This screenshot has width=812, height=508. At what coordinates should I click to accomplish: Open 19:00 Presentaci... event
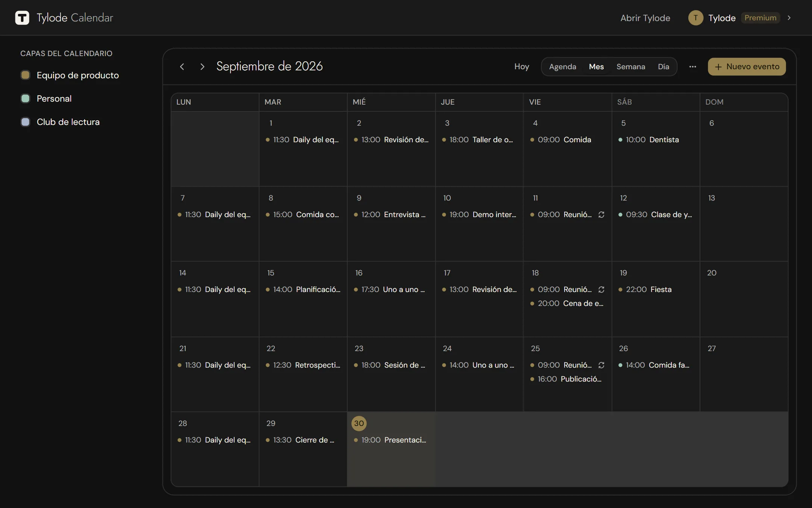[x=391, y=440]
